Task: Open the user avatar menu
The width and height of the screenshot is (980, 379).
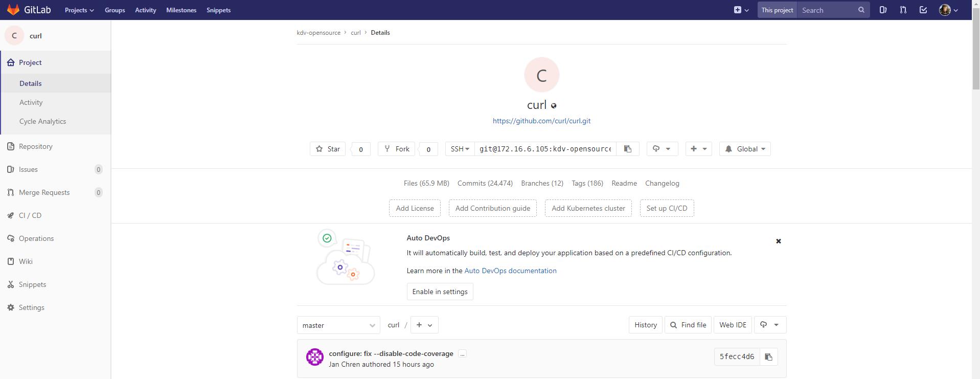Action: (x=949, y=10)
